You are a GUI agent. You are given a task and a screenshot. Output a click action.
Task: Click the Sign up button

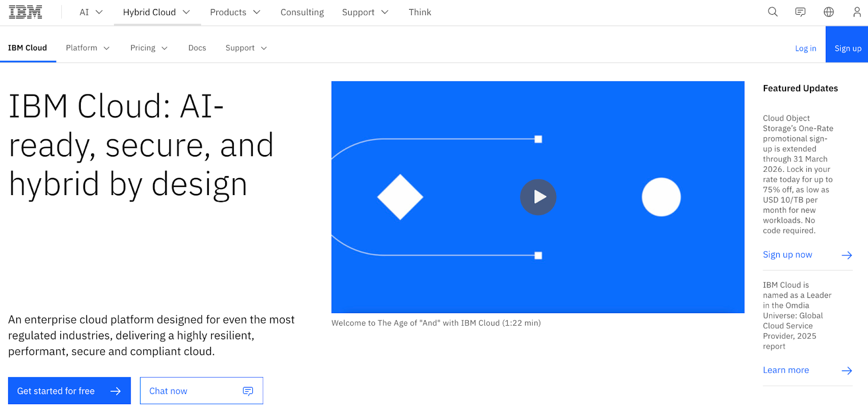coord(847,45)
